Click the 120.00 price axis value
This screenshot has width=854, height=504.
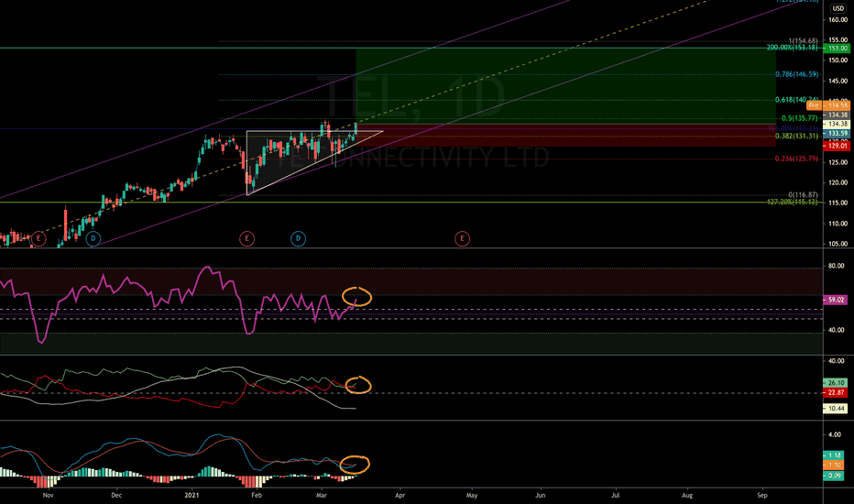pos(838,183)
